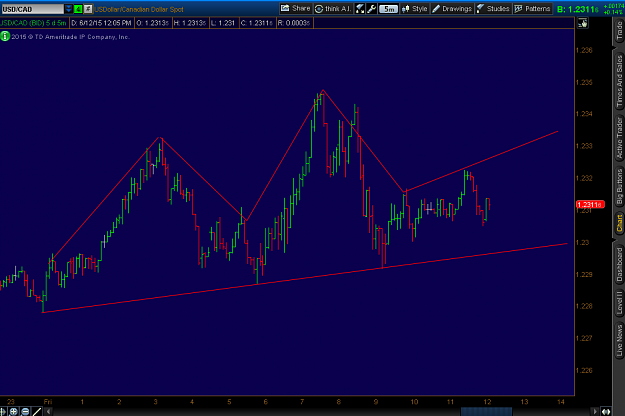
Task: Click the 1.236 price axis label
Action: pos(584,50)
